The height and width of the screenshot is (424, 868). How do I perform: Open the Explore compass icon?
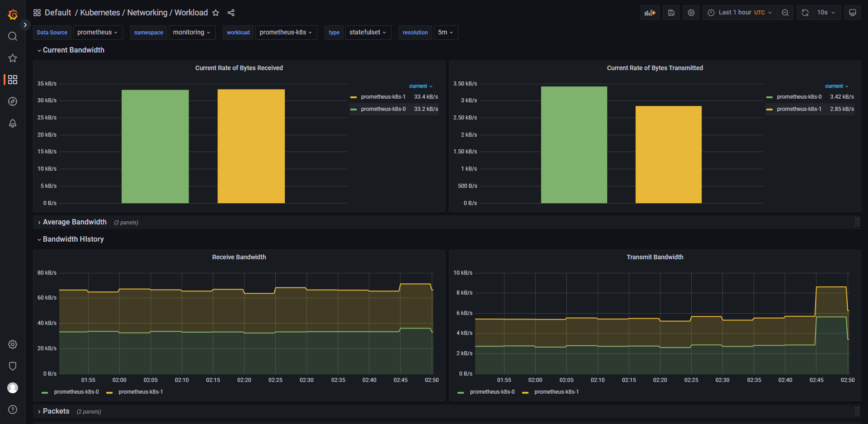click(13, 101)
